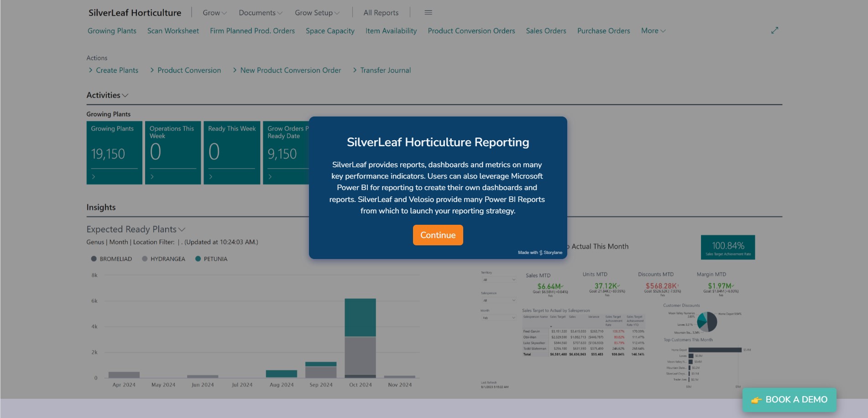Open the Territory filter dropdown
Viewport: 868px width, 418px height.
point(499,280)
